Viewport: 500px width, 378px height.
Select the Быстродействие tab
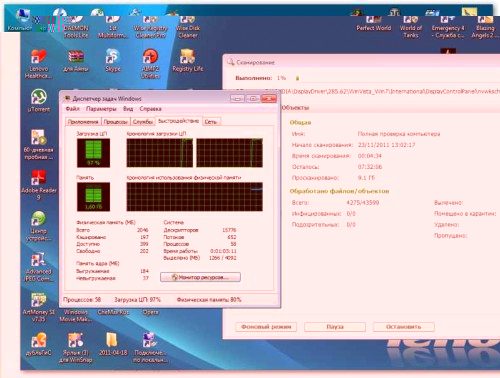pos(179,121)
